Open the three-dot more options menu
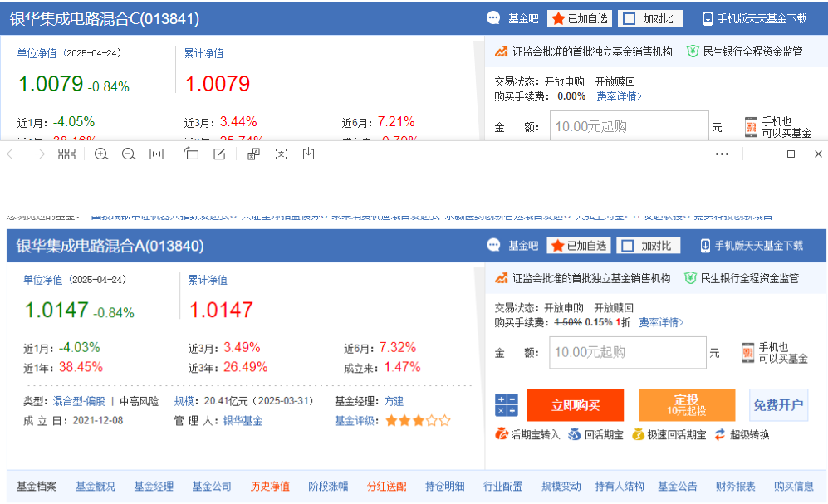This screenshot has width=828, height=504. [x=722, y=154]
